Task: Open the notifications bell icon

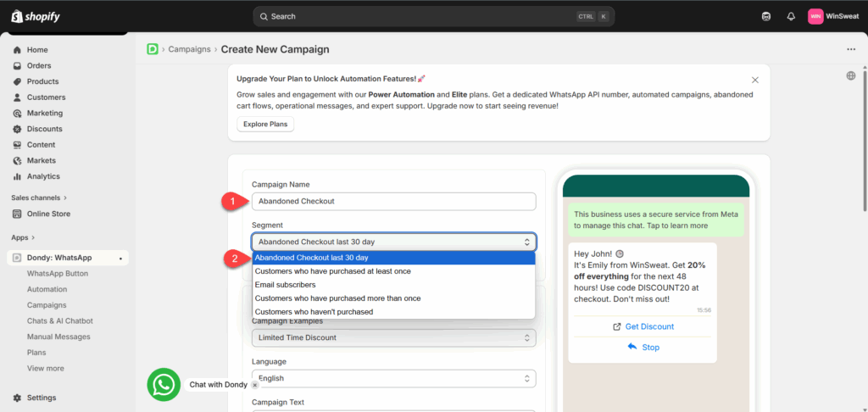Action: pos(791,16)
